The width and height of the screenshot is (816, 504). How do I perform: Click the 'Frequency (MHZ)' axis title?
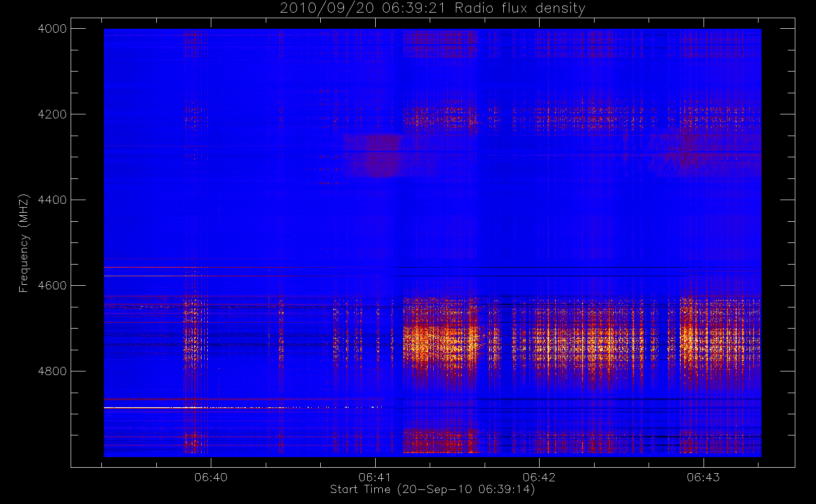pyautogui.click(x=24, y=243)
